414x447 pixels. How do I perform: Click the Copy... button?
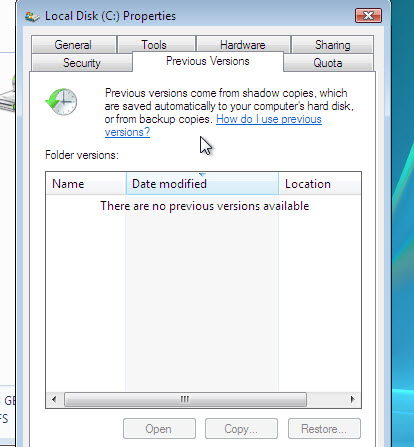(241, 429)
